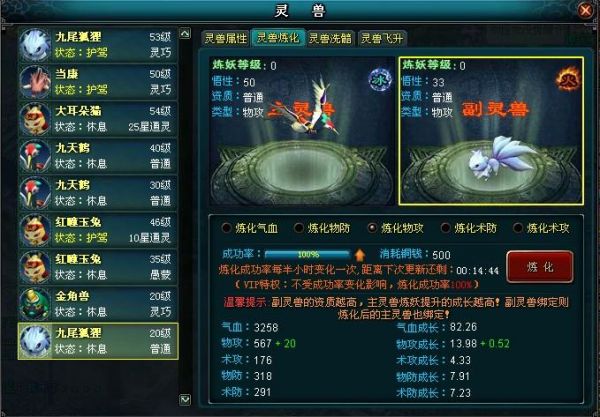Click the 成功率 progress bar
600x417 pixels.
pos(307,254)
